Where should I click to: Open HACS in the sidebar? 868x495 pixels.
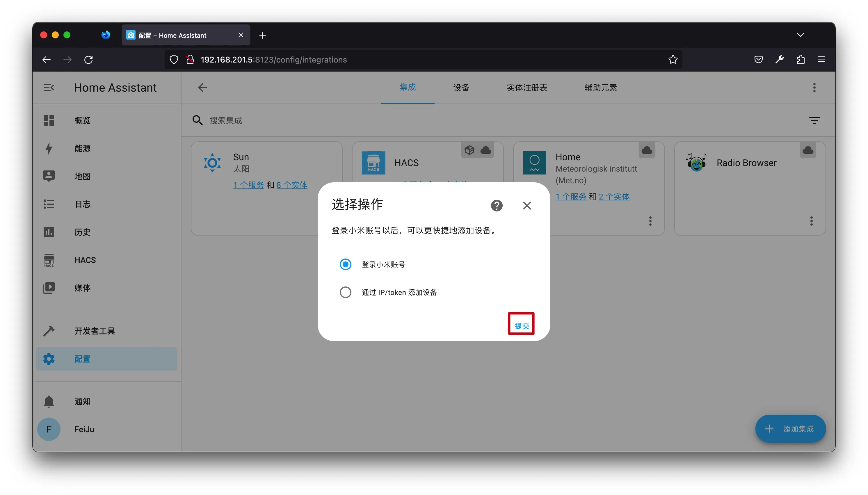point(107,260)
